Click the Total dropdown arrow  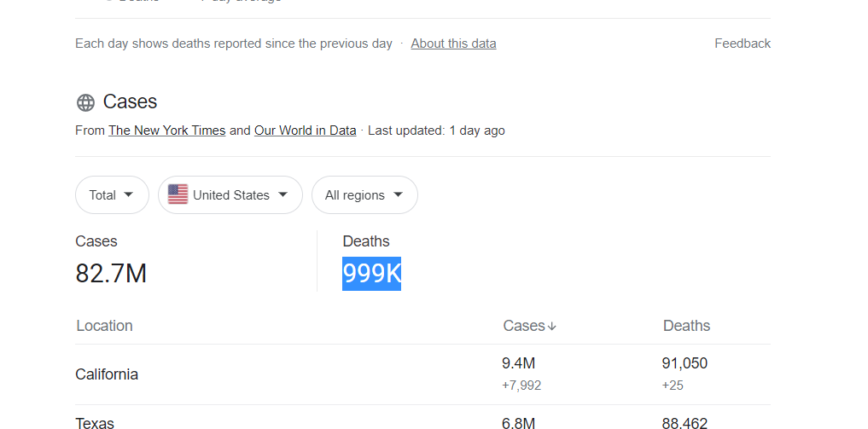[128, 194]
